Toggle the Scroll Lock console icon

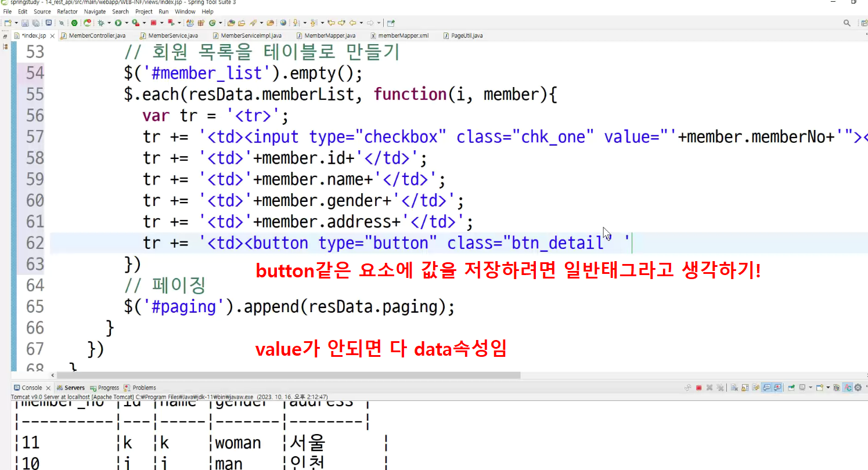pos(745,388)
